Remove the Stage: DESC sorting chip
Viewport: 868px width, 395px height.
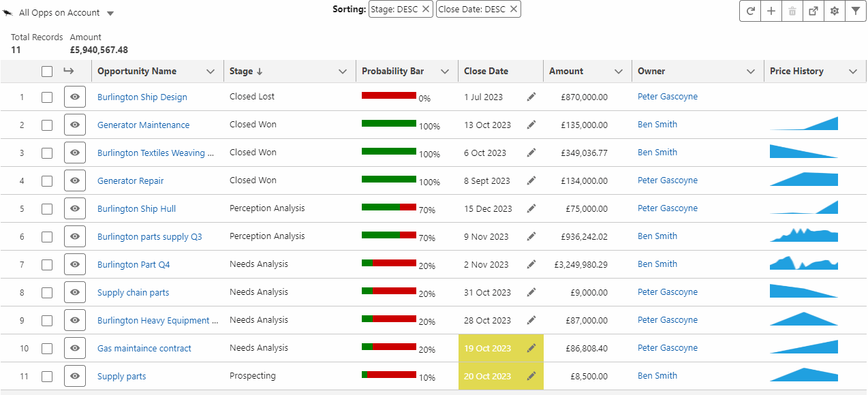tap(426, 9)
